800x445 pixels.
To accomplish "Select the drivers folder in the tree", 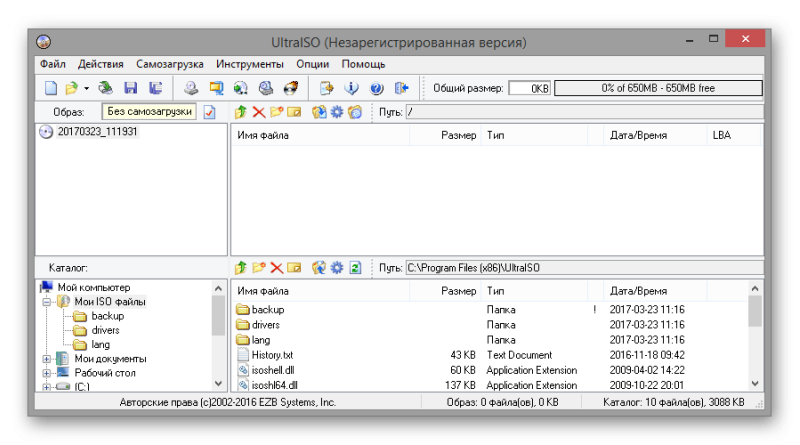I will (x=105, y=330).
